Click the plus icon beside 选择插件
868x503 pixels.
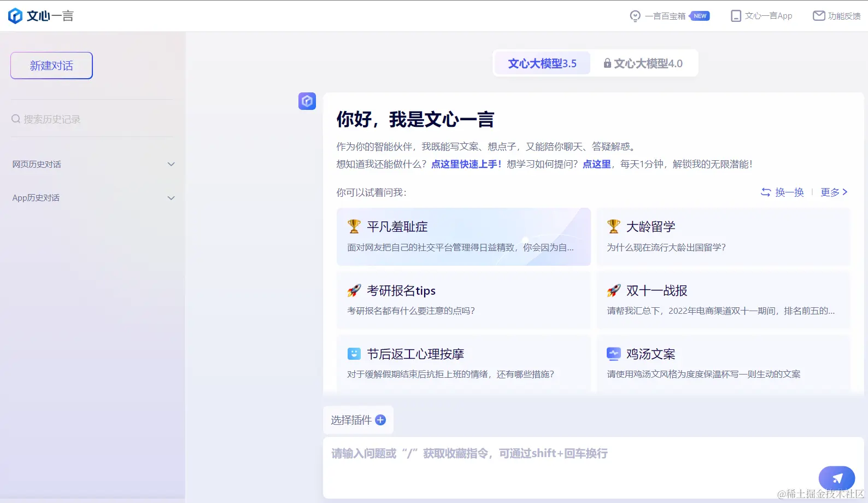coord(380,420)
